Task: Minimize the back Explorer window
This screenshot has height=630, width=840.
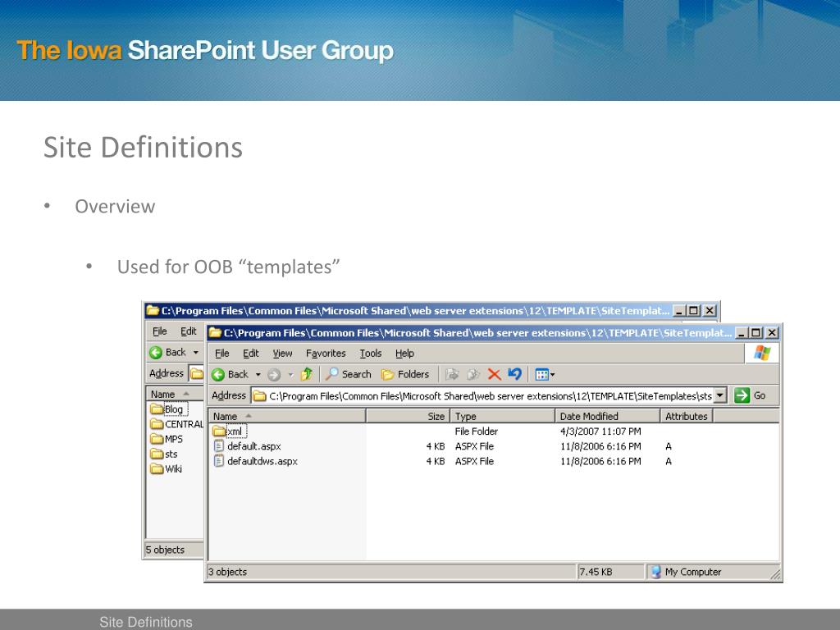Action: click(678, 311)
